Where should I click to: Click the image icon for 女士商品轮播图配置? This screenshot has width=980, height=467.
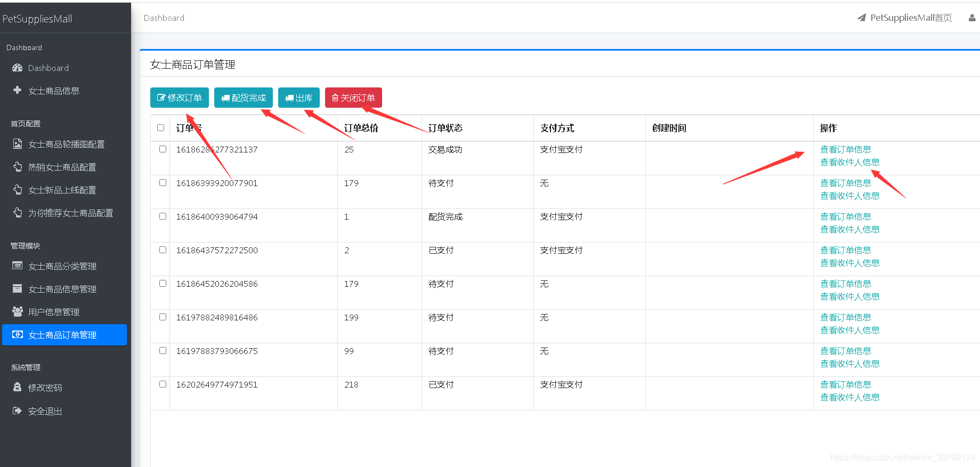(18, 144)
